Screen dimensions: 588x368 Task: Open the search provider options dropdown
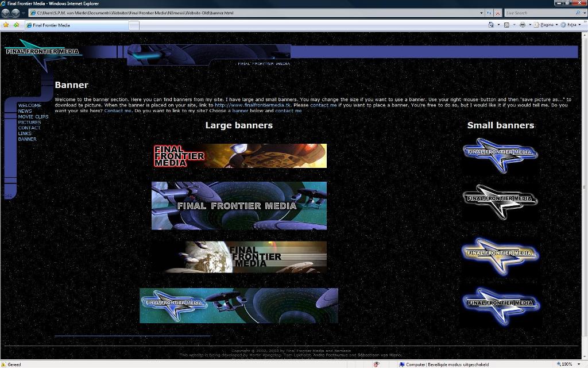(x=584, y=13)
